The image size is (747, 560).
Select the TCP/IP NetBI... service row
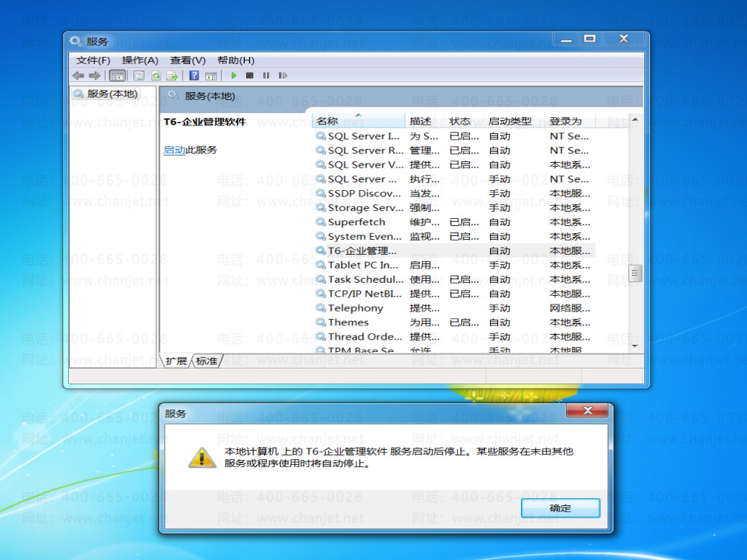click(454, 294)
